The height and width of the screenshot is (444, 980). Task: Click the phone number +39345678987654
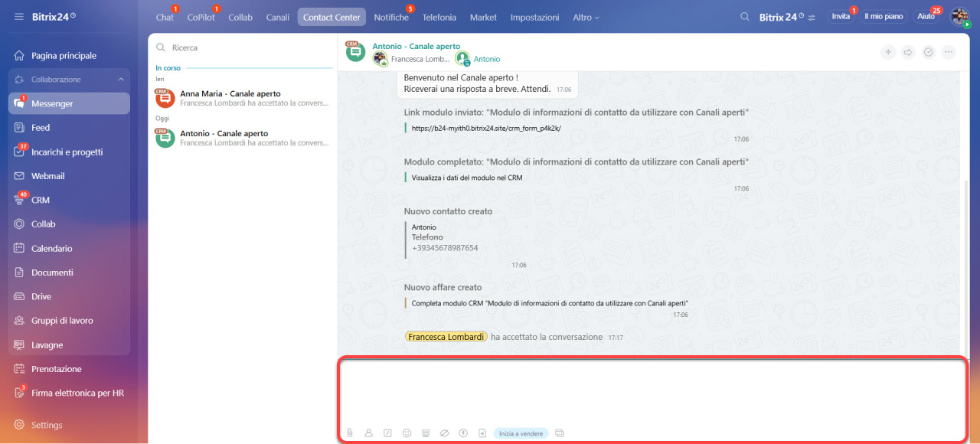pyautogui.click(x=445, y=248)
